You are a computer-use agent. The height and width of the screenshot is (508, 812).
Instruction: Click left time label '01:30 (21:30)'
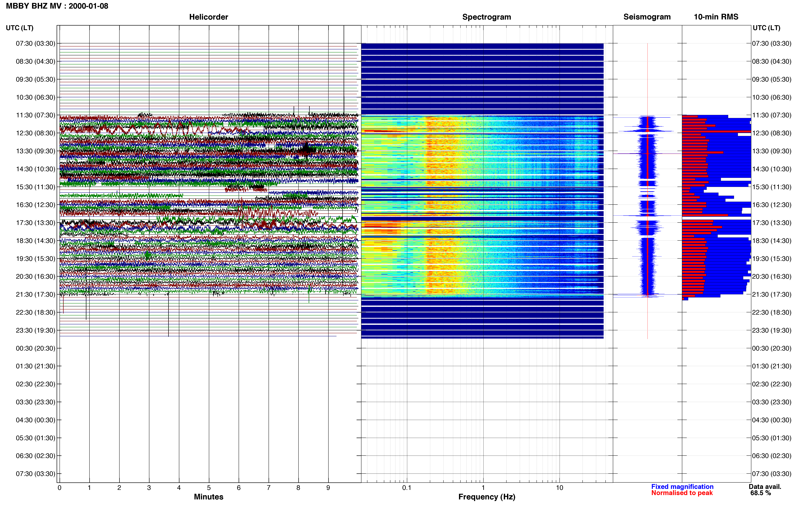36,366
